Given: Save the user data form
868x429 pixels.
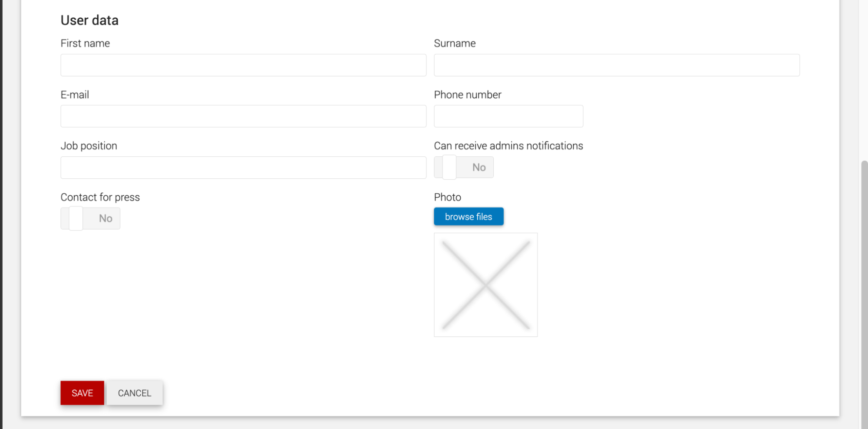Looking at the screenshot, I should click(x=82, y=393).
